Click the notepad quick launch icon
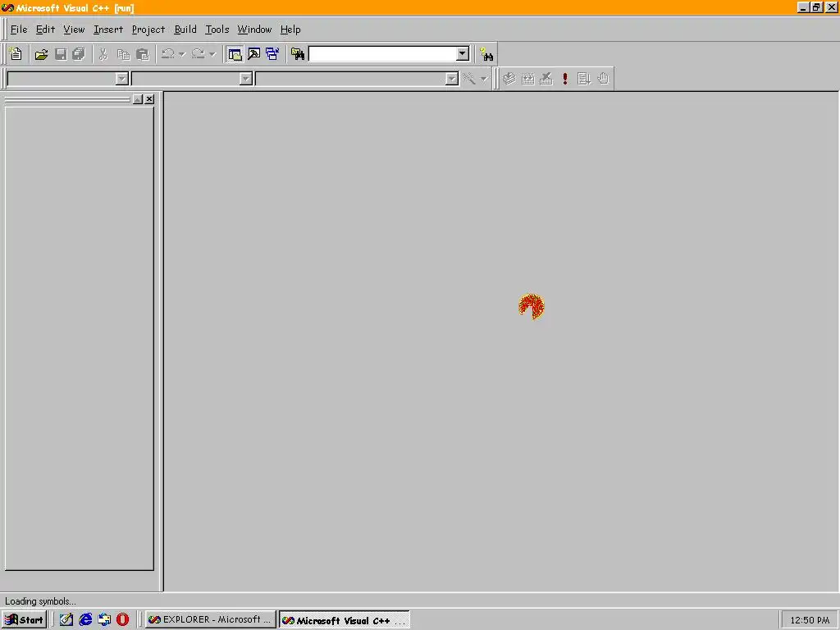 (66, 620)
